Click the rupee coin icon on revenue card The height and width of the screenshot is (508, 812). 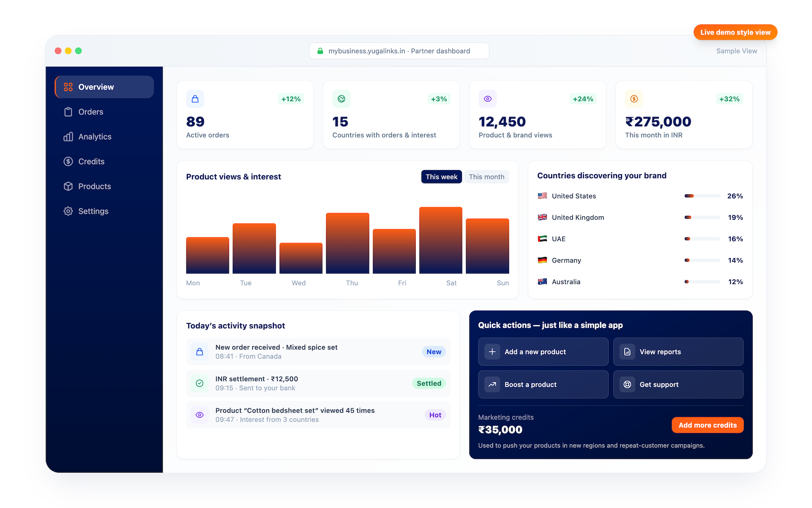[633, 98]
